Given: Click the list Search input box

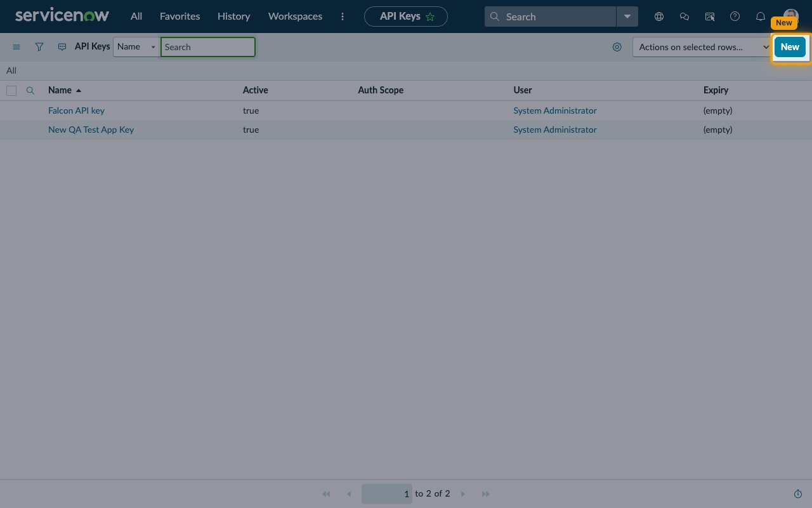Looking at the screenshot, I should [x=208, y=47].
